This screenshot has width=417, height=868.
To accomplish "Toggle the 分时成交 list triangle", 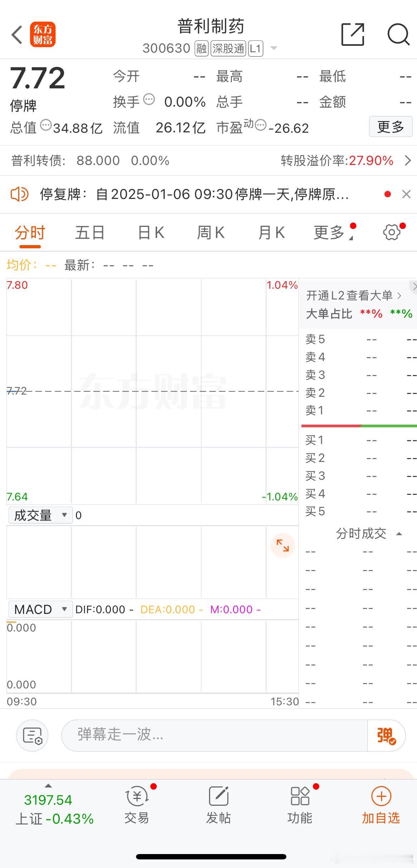I will [399, 534].
